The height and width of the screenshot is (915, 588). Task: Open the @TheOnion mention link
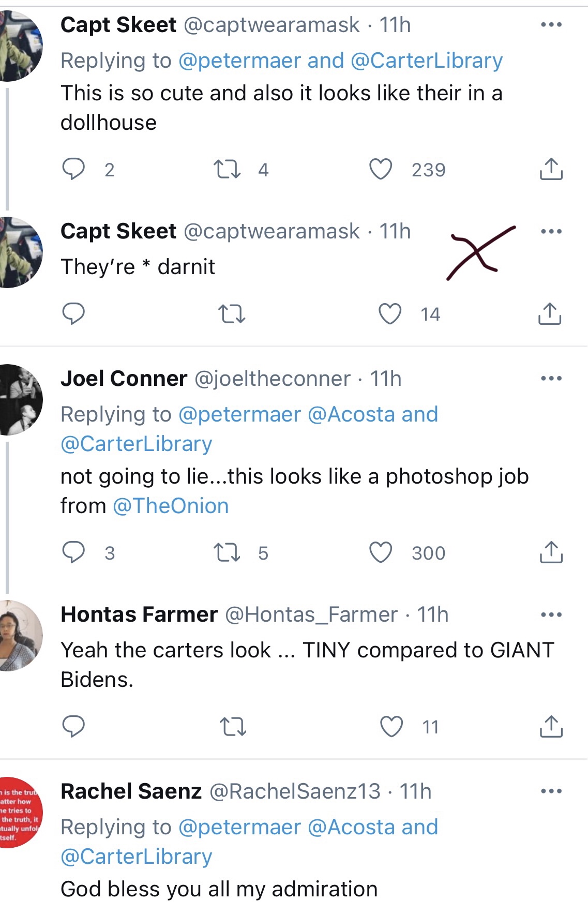(171, 506)
